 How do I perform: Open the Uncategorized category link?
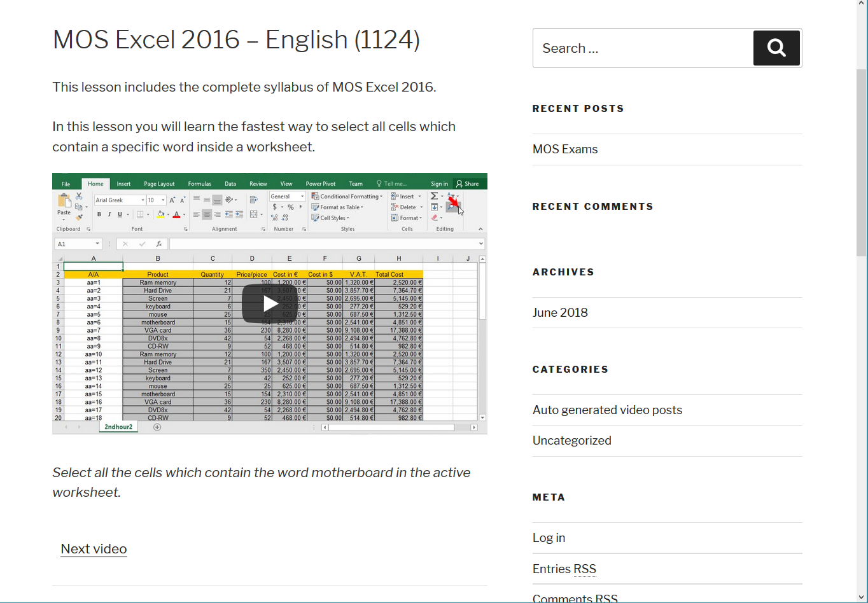point(572,440)
